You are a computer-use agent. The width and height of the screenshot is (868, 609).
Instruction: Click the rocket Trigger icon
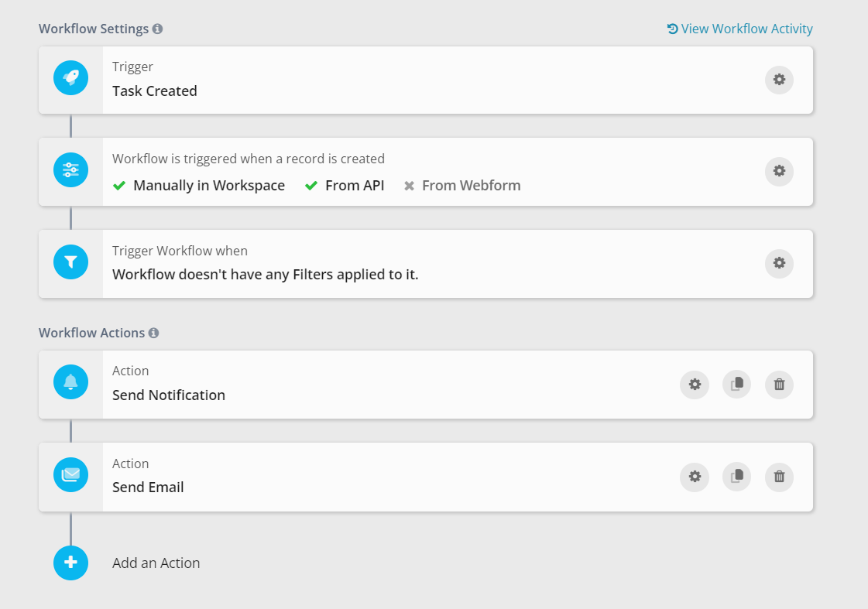70,79
